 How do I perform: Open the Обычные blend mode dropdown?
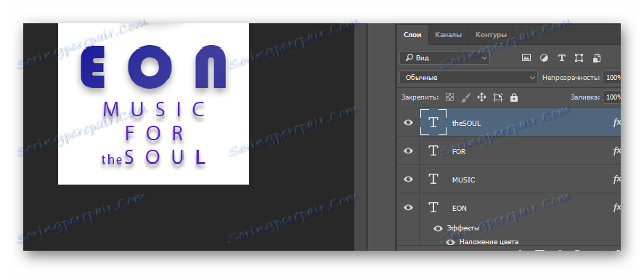(468, 77)
